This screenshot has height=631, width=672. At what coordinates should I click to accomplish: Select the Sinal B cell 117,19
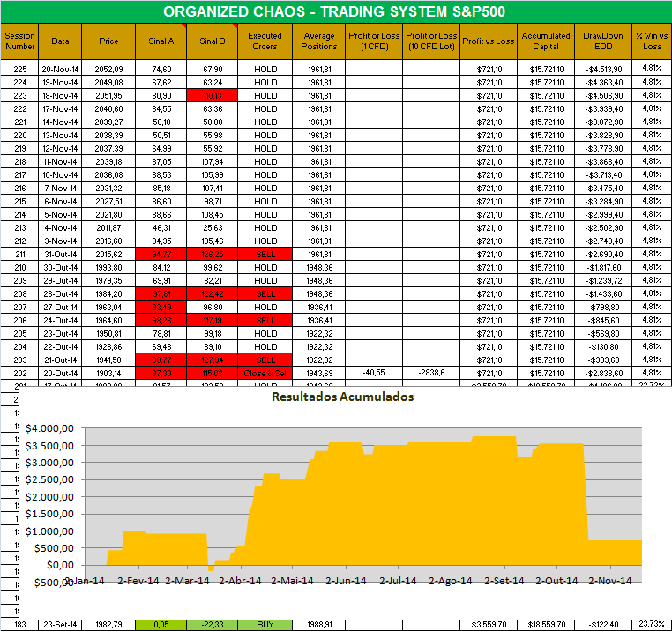click(x=213, y=321)
